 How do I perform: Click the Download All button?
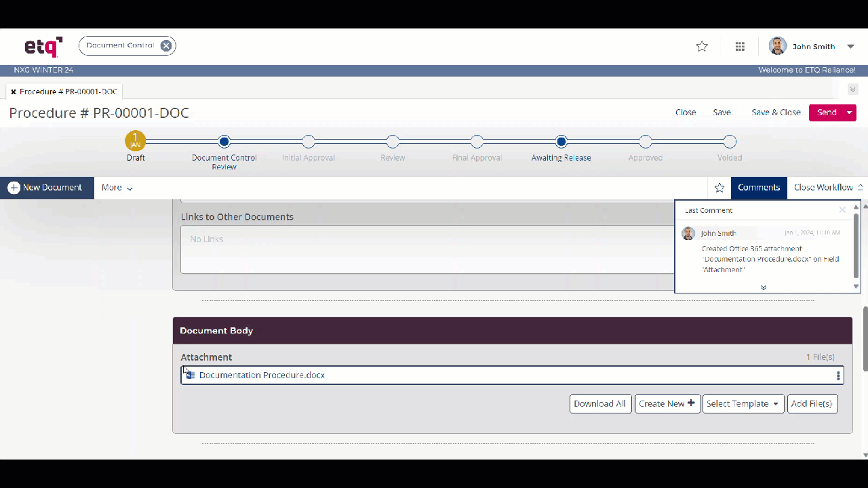(600, 403)
